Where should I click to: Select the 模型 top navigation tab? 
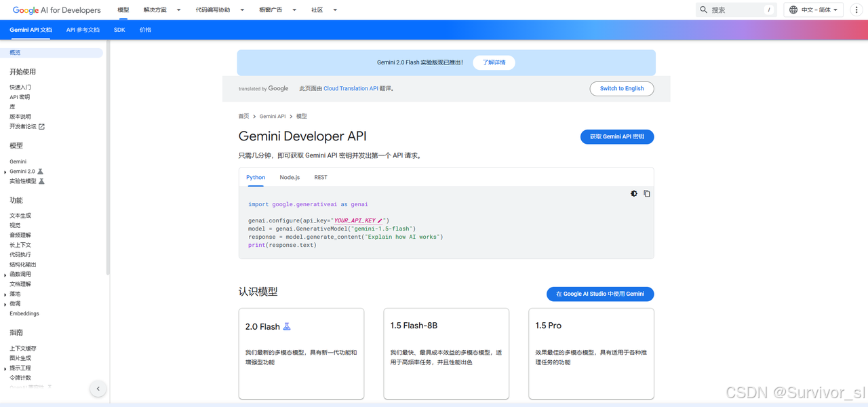point(123,10)
